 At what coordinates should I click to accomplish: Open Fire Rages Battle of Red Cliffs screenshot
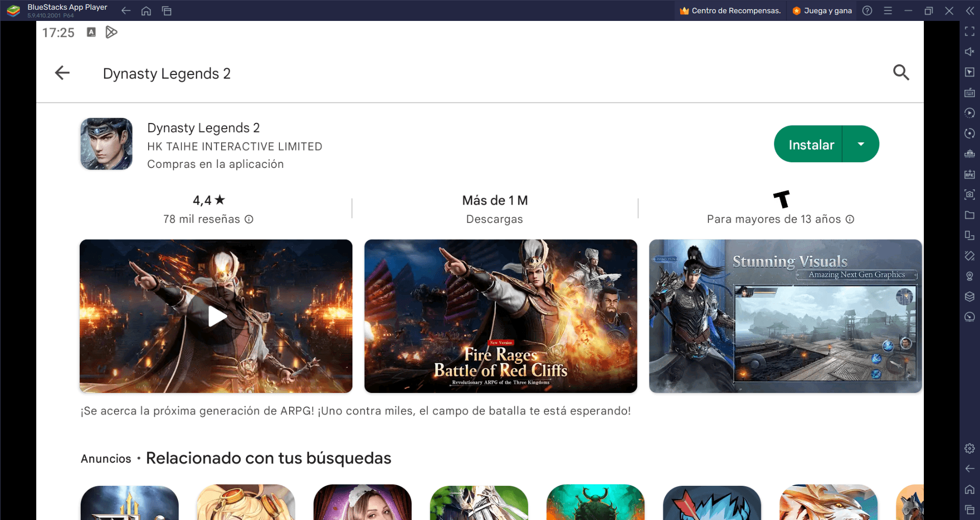coord(500,316)
